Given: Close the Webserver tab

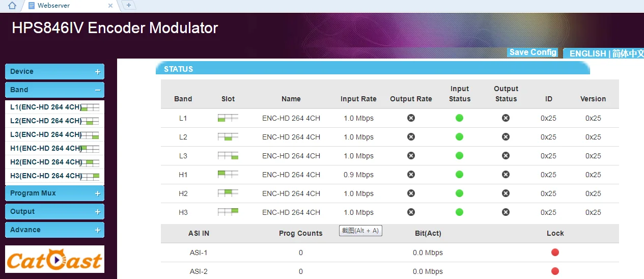Looking at the screenshot, I should click(x=110, y=6).
